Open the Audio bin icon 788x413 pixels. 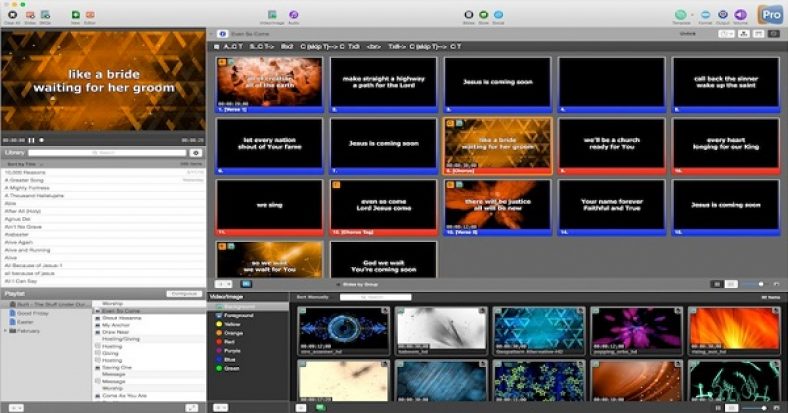[294, 15]
